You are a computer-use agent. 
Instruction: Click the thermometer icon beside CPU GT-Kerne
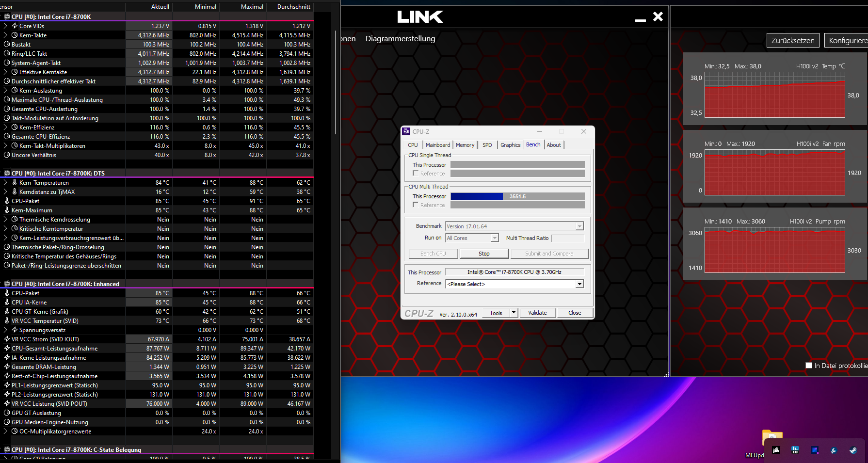[x=7, y=311]
